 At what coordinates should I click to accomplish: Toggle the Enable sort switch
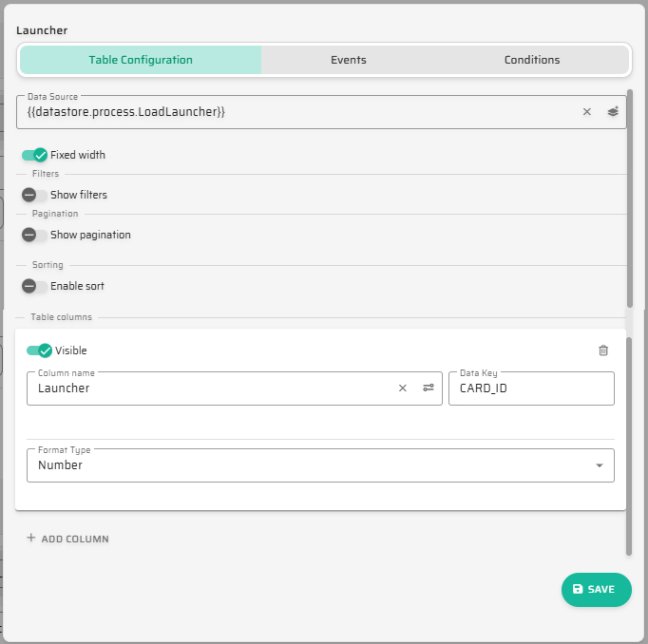34,286
